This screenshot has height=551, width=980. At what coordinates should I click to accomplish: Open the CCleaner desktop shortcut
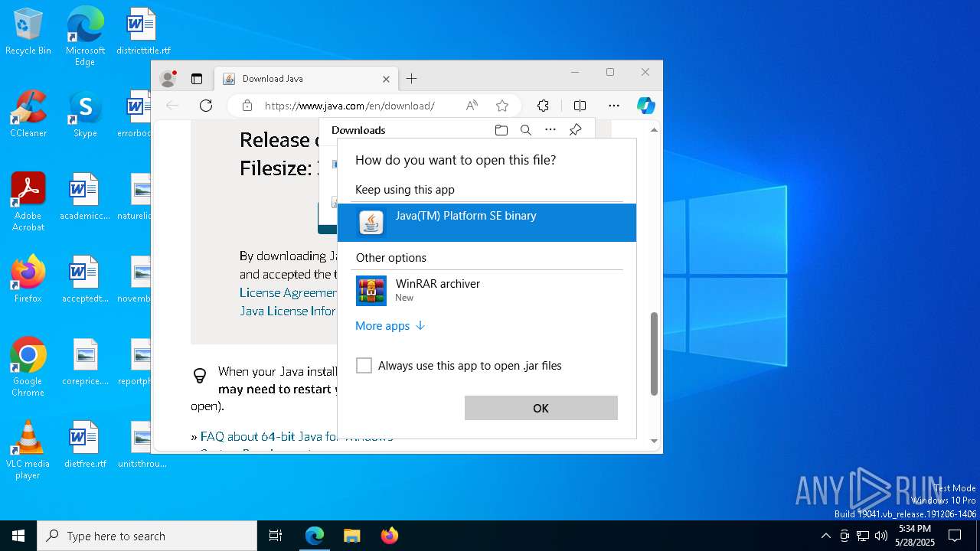point(28,115)
